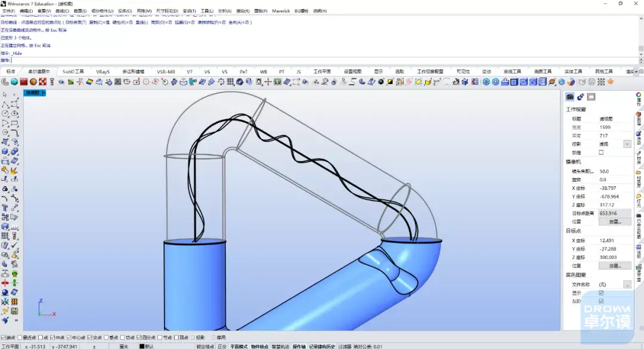Select the Fillet curves tool in left sidebar
Screen dimensions: 644x349
coord(14,132)
